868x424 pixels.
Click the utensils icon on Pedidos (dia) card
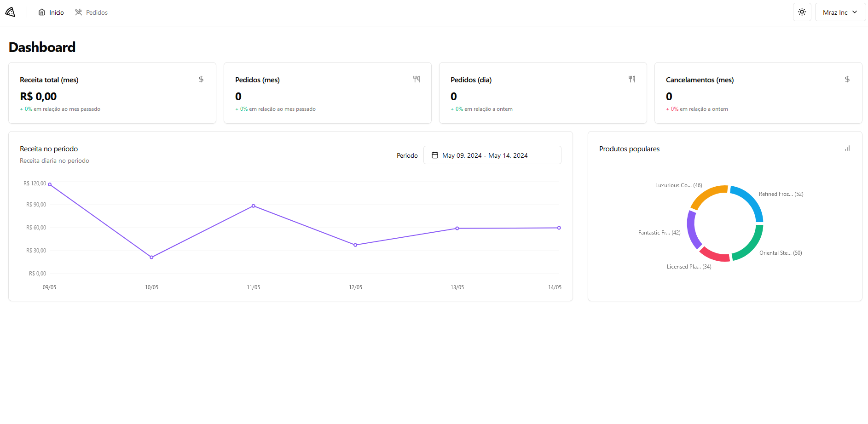pyautogui.click(x=631, y=79)
